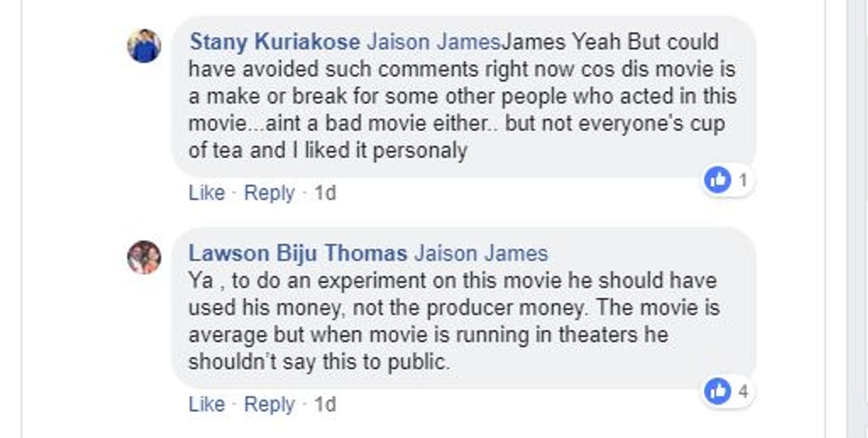Reply to Stany Kuriakose's comment
This screenshot has height=438, width=868.
(x=269, y=193)
